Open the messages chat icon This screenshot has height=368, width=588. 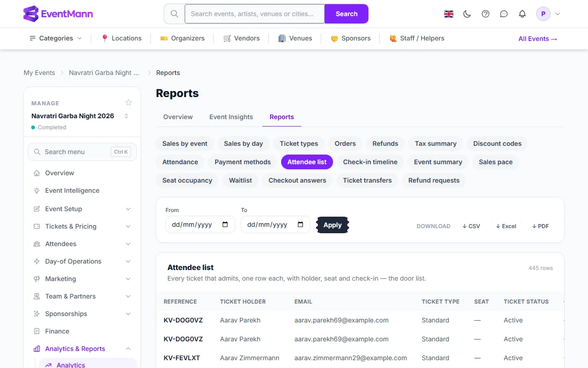[504, 14]
